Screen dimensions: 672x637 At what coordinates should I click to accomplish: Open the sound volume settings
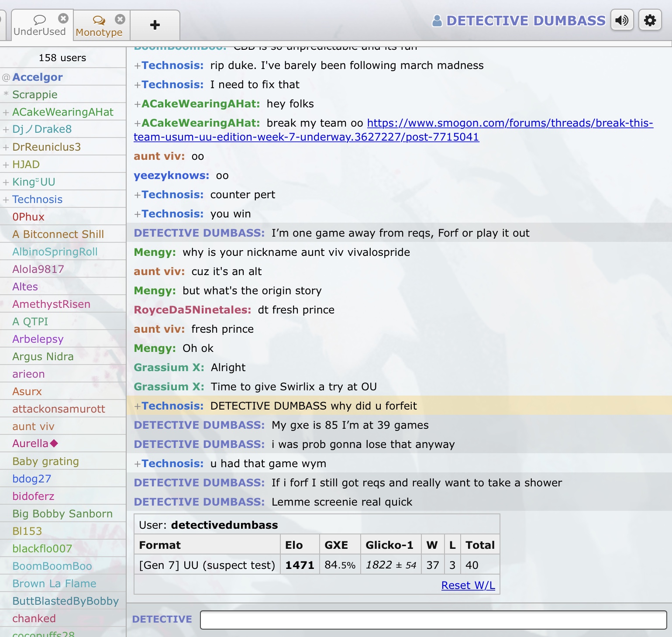point(622,20)
